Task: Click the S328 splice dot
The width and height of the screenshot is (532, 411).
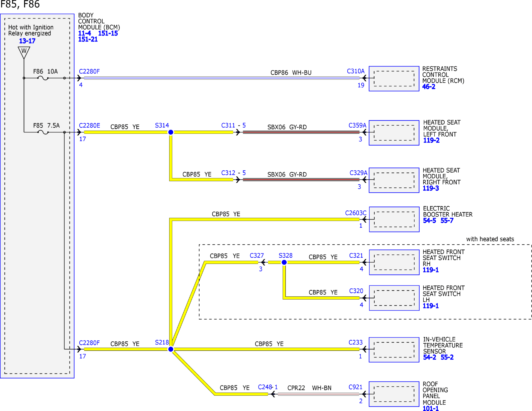Action: 284,262
